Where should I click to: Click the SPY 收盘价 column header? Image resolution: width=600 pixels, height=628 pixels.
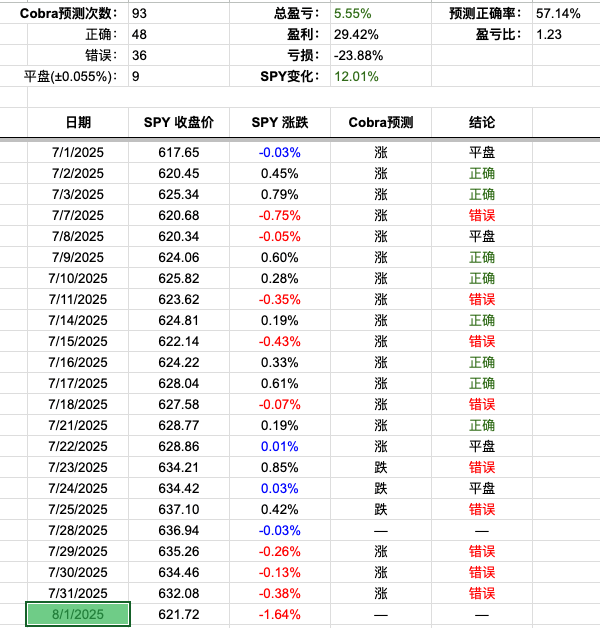[179, 122]
